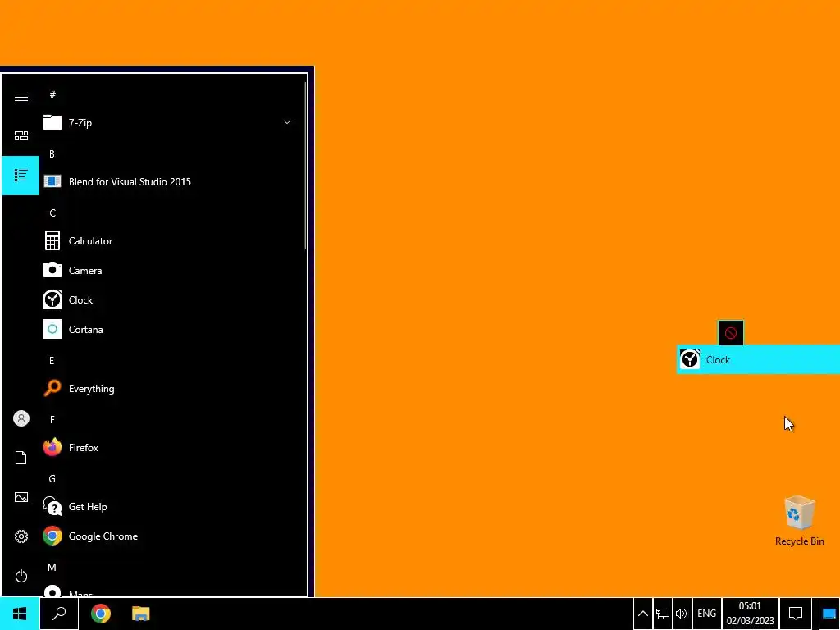Click the B letter header
This screenshot has width=840, height=630.
[x=52, y=153]
